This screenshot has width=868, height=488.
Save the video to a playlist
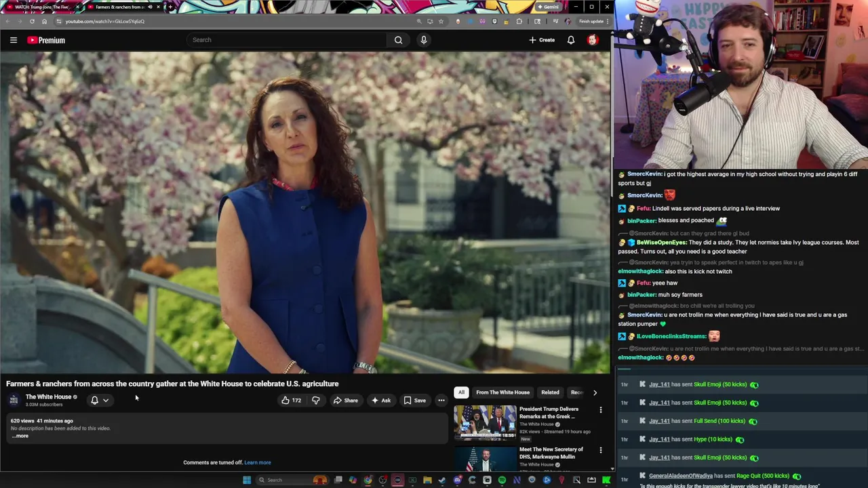click(x=414, y=401)
